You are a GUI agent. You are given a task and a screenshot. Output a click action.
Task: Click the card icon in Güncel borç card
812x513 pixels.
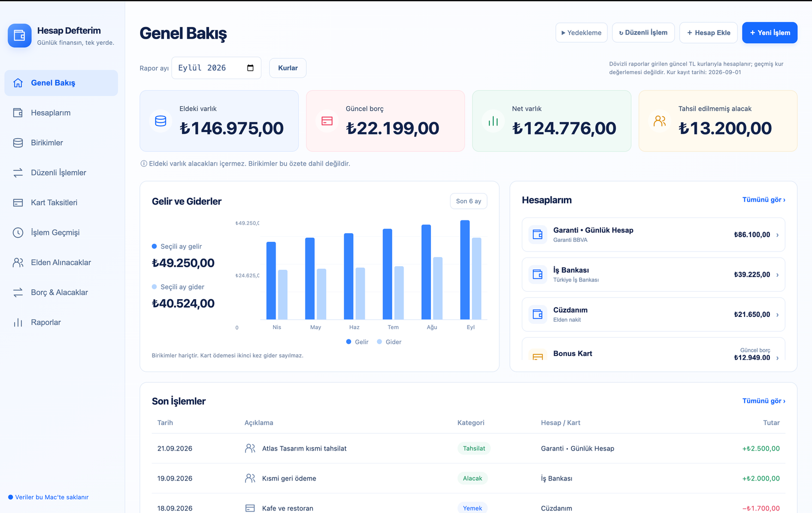click(327, 121)
